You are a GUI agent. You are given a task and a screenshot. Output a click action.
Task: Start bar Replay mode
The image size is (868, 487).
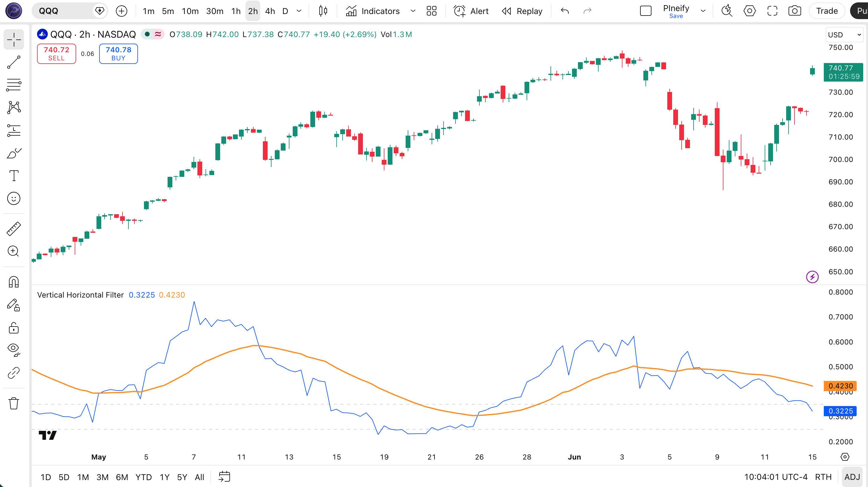[x=522, y=11]
